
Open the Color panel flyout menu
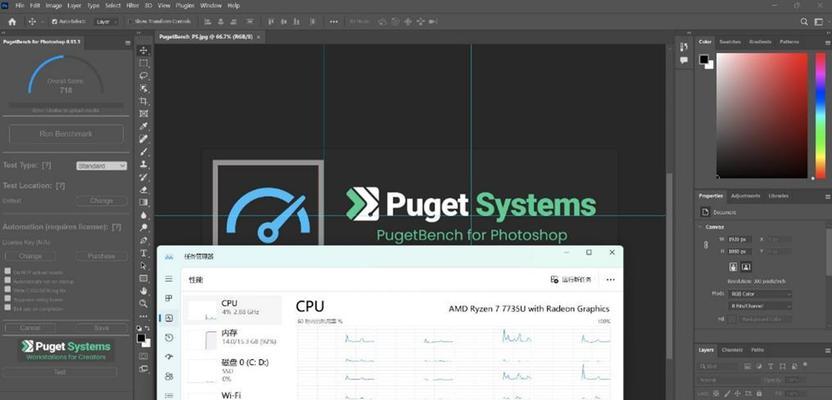point(827,42)
